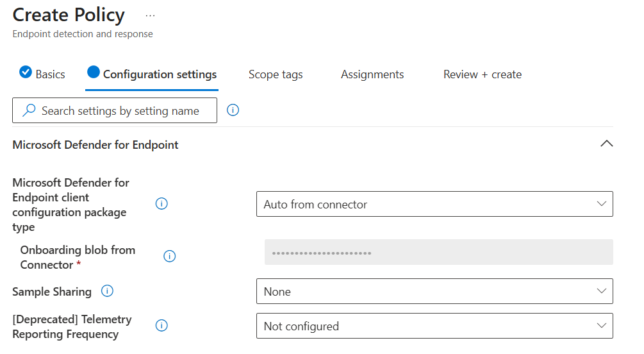Show info for client configuration package type

(x=162, y=204)
